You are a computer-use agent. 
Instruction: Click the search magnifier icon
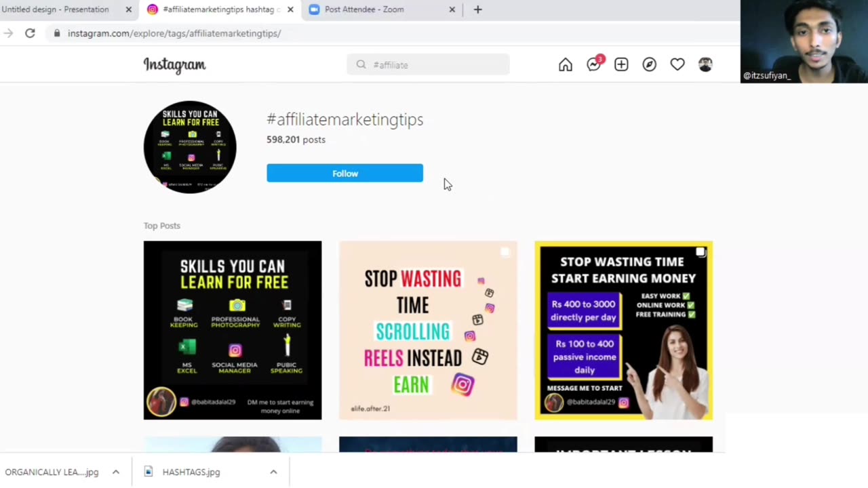tap(361, 64)
